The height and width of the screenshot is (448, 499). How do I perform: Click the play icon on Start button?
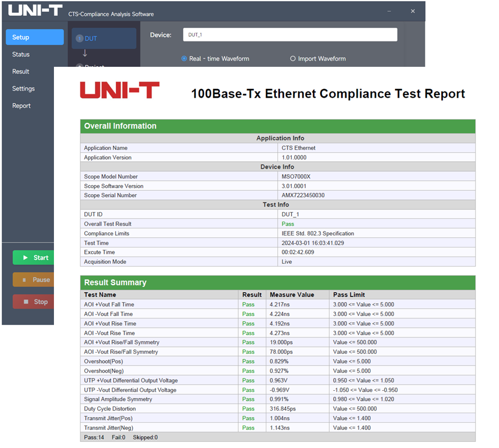pos(25,258)
